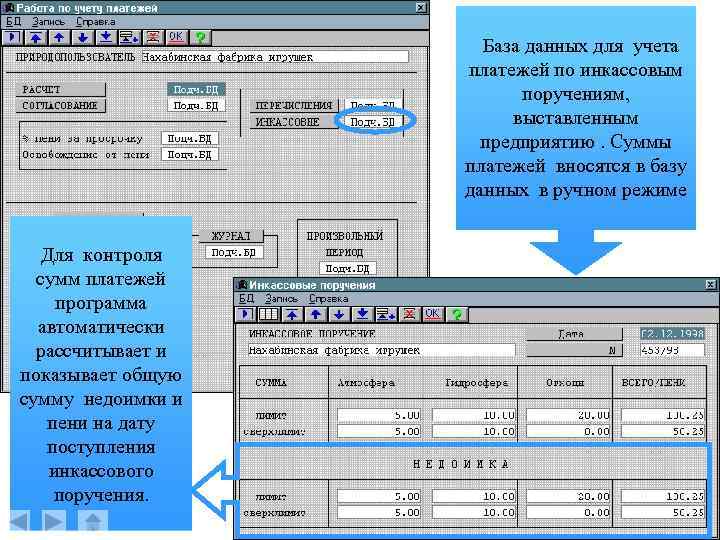Jump to first record in payments window
The width and height of the screenshot is (720, 540).
click(x=36, y=38)
